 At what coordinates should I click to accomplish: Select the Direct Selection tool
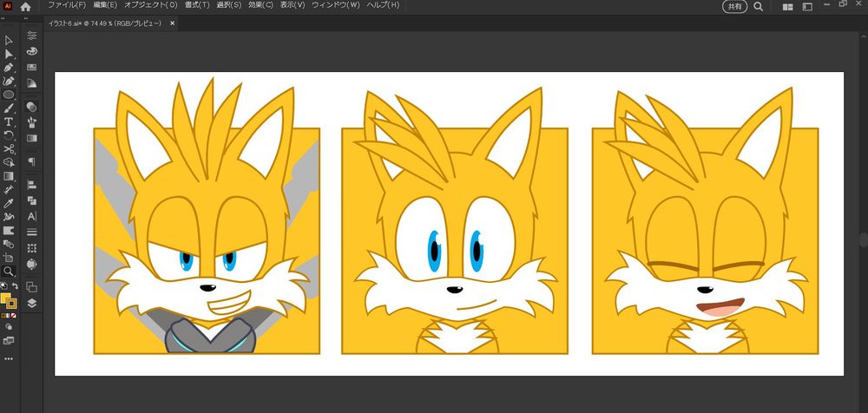coord(9,54)
